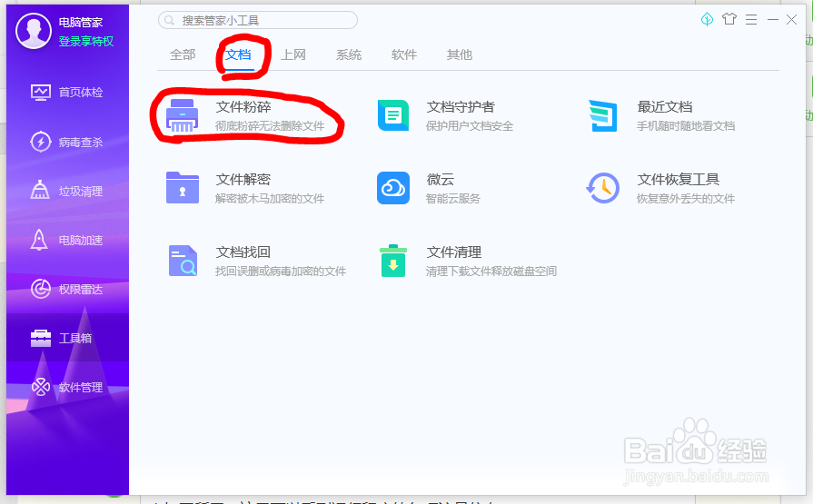Image resolution: width=813 pixels, height=504 pixels.
Task: Click the 文件解密 title text
Action: tap(243, 180)
